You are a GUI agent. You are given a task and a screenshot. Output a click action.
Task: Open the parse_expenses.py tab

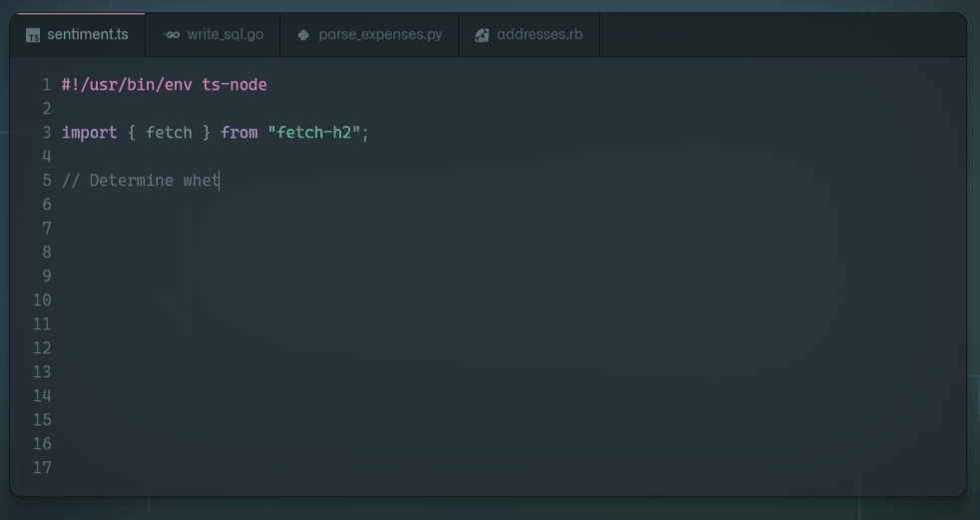[379, 35]
